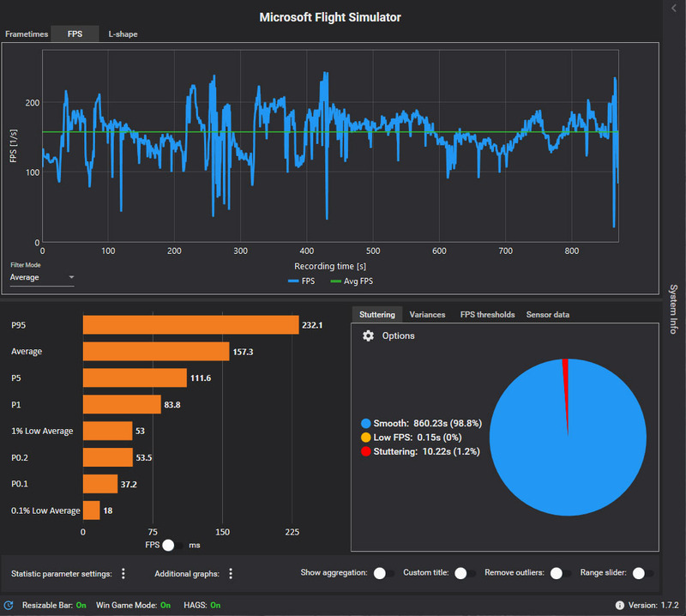
Task: Click the 83.8 P1 value
Action: (x=172, y=405)
